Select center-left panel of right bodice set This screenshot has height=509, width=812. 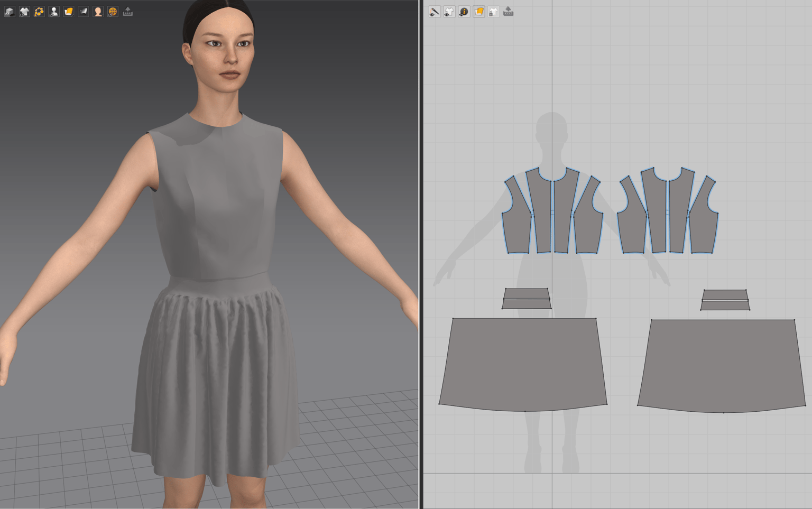(654, 211)
